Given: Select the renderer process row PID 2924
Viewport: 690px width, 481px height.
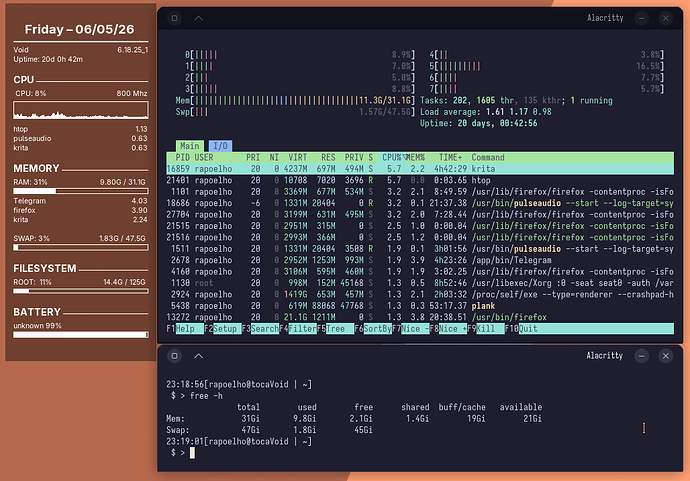Looking at the screenshot, I should pos(420,294).
